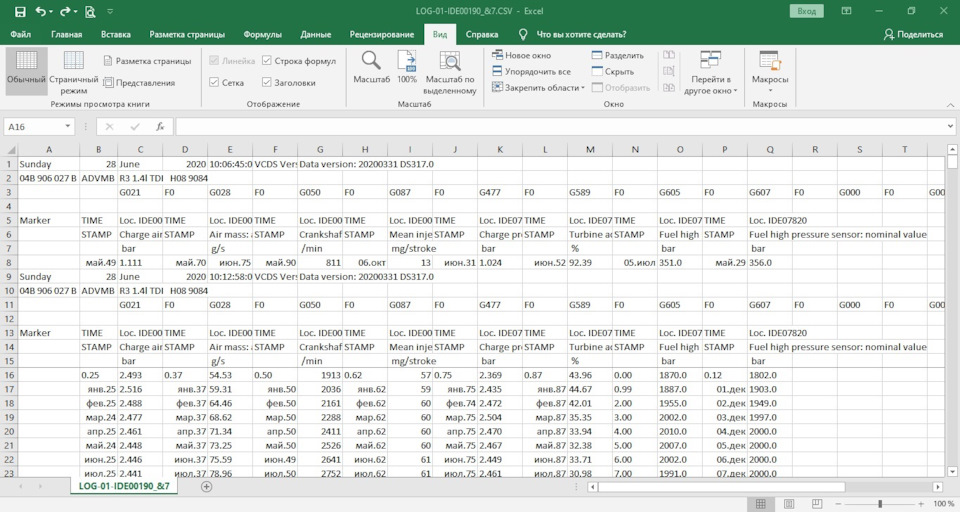The width and height of the screenshot is (960, 512).
Task: Click the Save icon in title bar
Action: (x=20, y=12)
